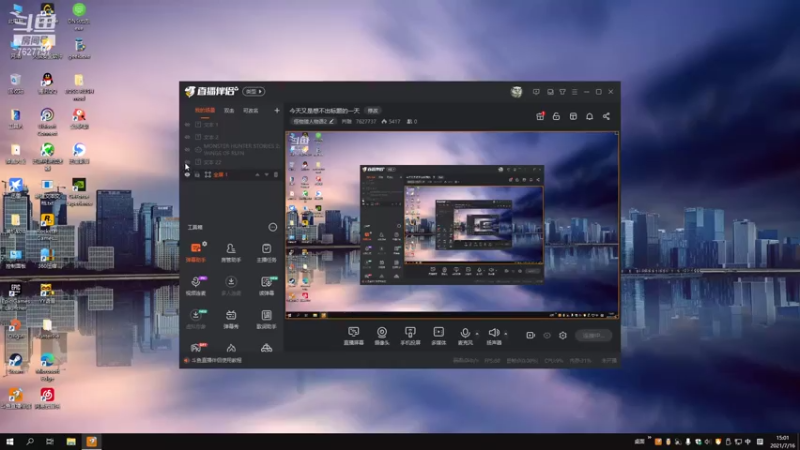Click the speaker icon
Image resolution: width=800 pixels, height=450 pixels.
coord(494,333)
